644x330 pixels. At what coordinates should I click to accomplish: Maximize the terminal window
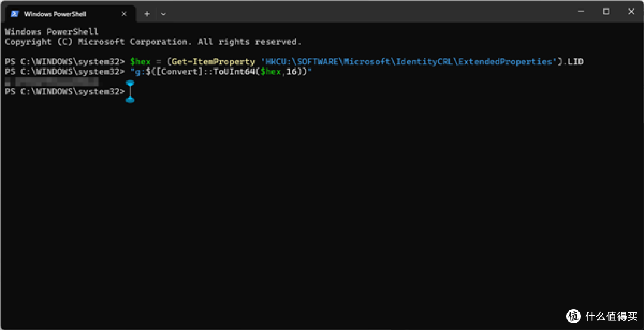[606, 11]
